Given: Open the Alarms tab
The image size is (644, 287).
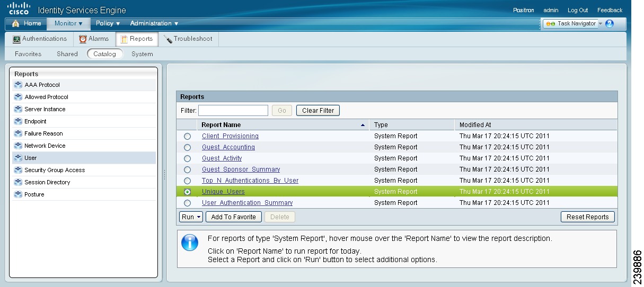Looking at the screenshot, I should [x=94, y=39].
